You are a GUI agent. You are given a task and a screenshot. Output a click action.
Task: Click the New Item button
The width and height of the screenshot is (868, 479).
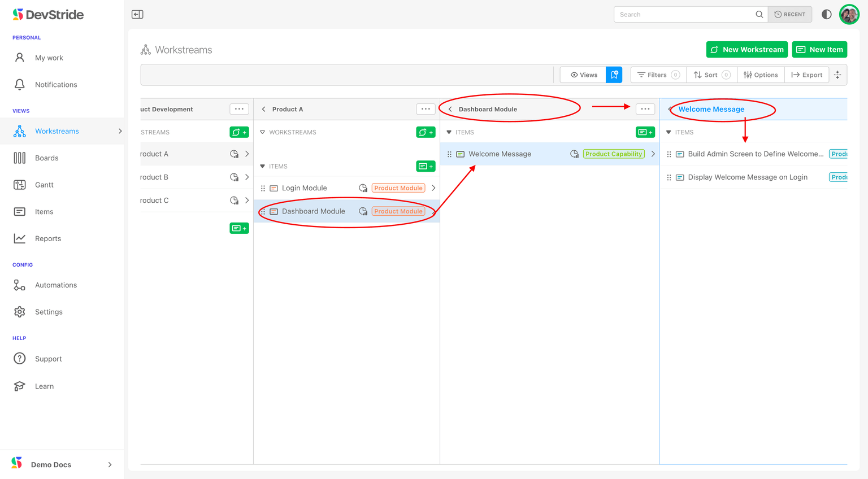(819, 50)
